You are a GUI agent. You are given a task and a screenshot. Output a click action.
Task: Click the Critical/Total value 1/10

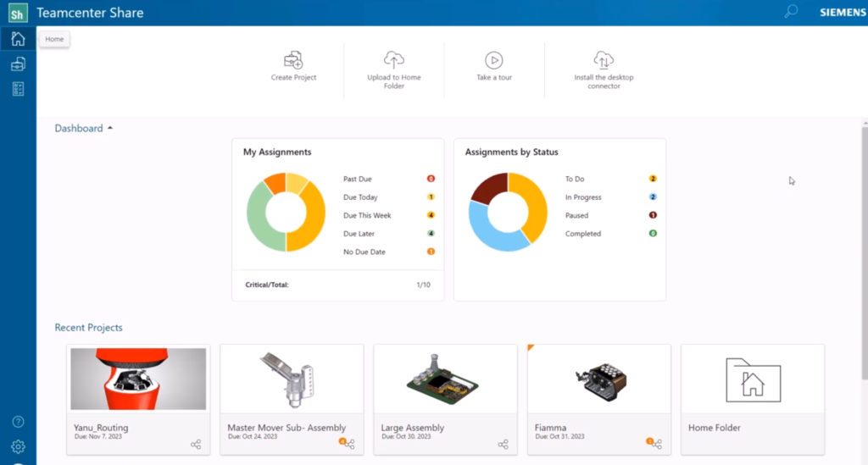click(x=423, y=285)
